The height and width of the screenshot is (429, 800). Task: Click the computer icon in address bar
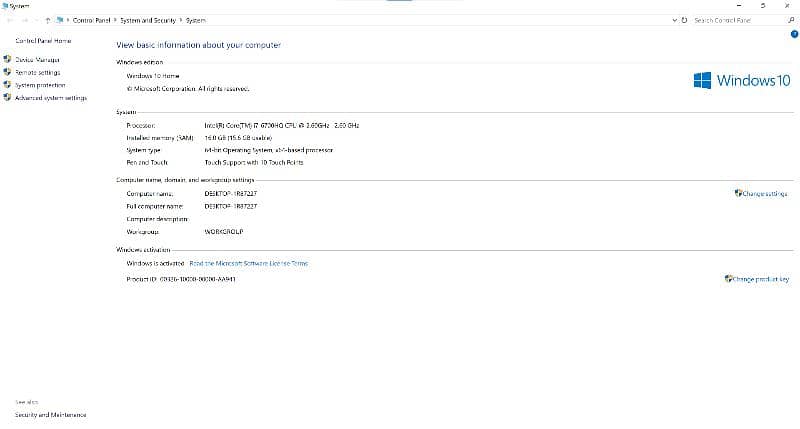pyautogui.click(x=60, y=20)
